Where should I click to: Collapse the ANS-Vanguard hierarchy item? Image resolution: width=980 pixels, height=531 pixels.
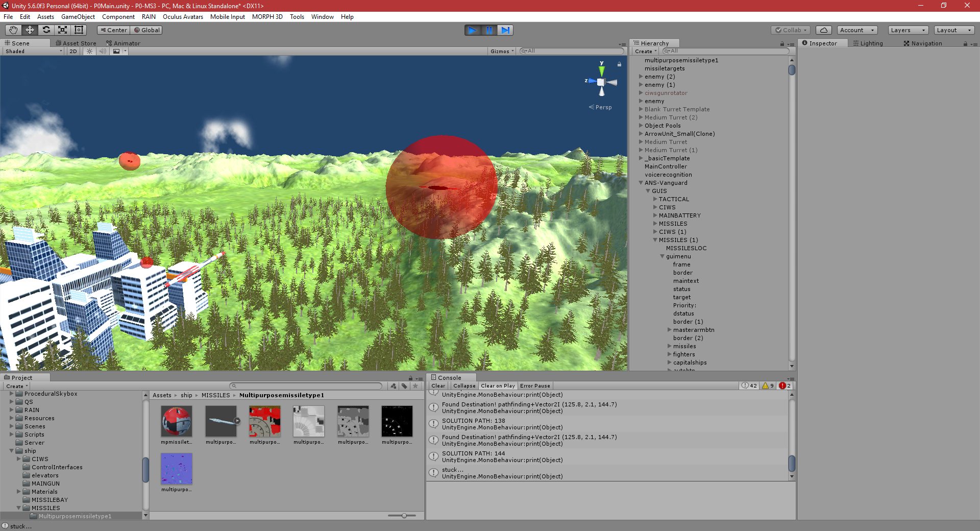[641, 183]
